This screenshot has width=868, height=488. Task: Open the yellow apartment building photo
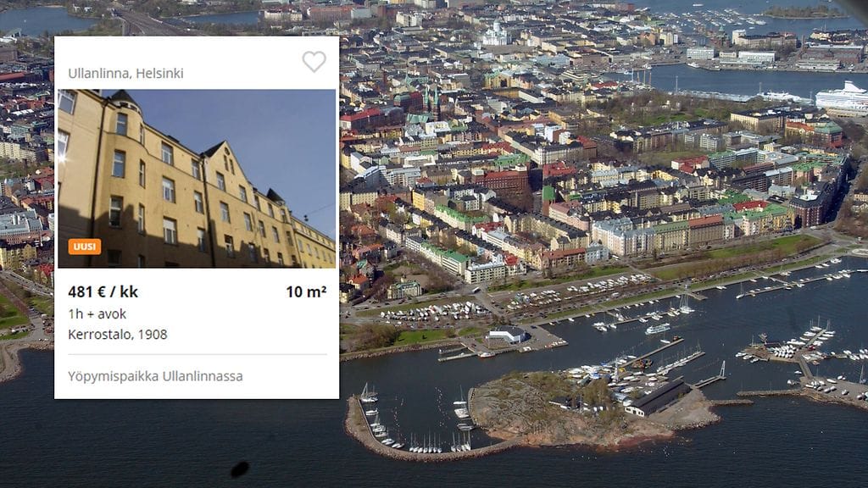click(197, 178)
